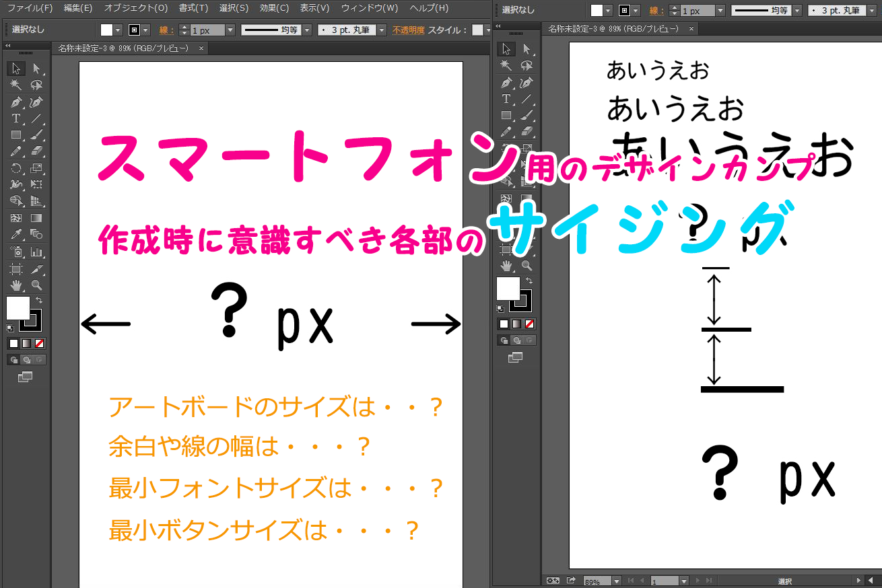
Task: Select the Pen tool
Action: (15, 102)
